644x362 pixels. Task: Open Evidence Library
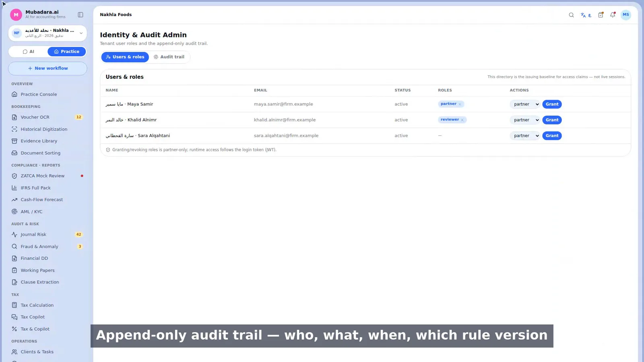[x=47, y=141]
